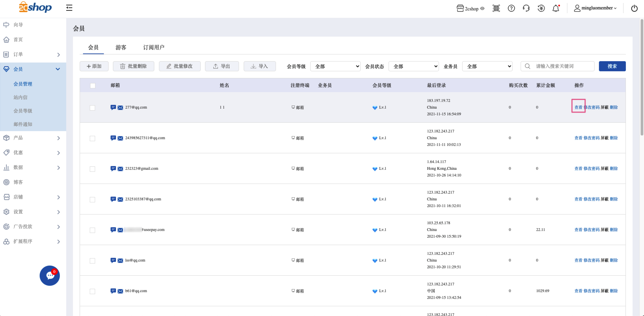Open 会员管理 in the sidebar submenu
Image resolution: width=644 pixels, height=316 pixels.
click(x=23, y=84)
